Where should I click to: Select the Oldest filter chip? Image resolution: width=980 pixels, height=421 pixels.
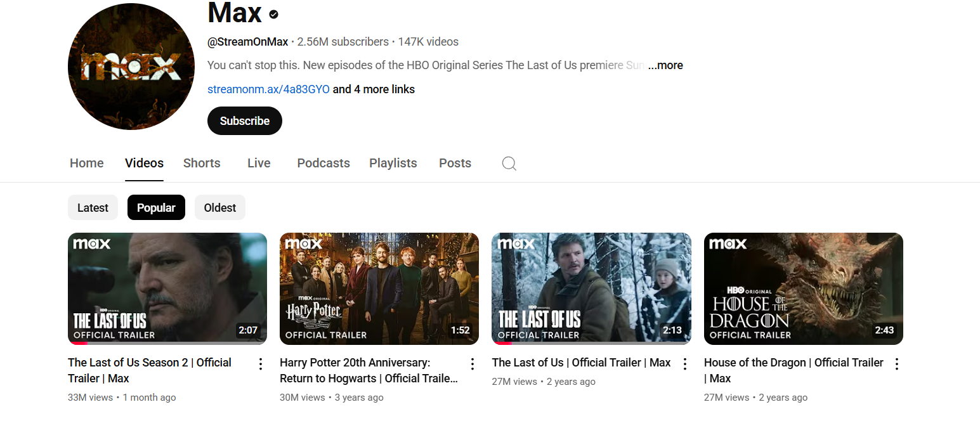[219, 207]
